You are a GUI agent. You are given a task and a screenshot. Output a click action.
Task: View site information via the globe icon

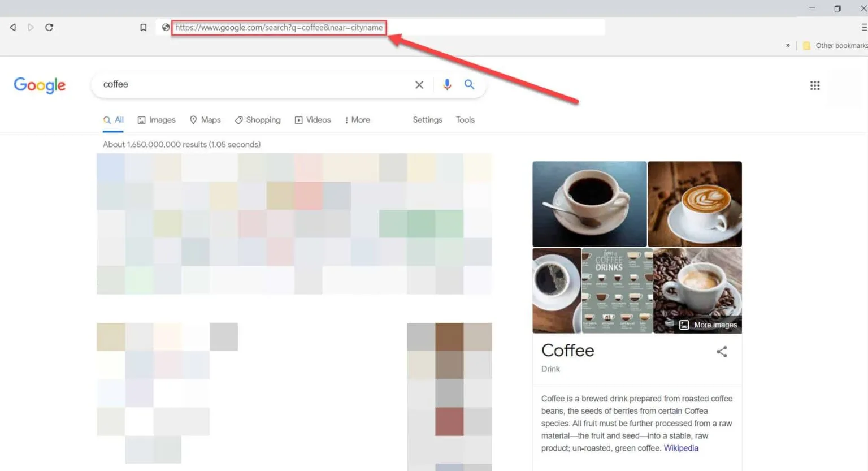pos(166,27)
